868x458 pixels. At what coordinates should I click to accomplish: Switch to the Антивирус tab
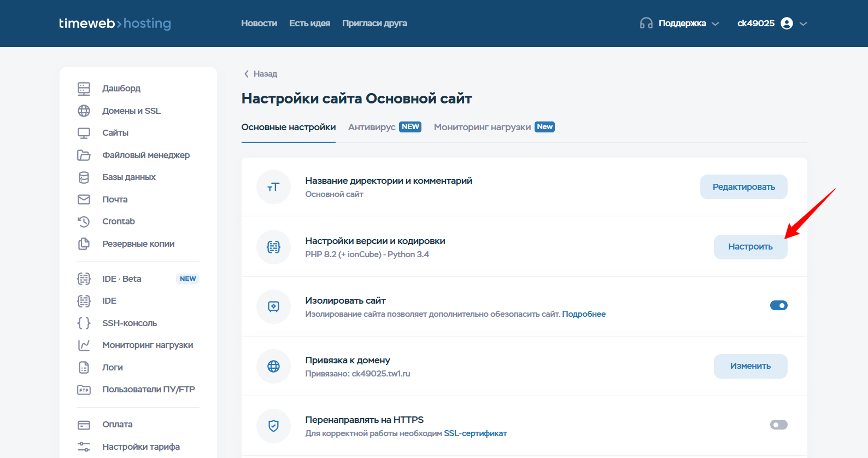pos(372,127)
